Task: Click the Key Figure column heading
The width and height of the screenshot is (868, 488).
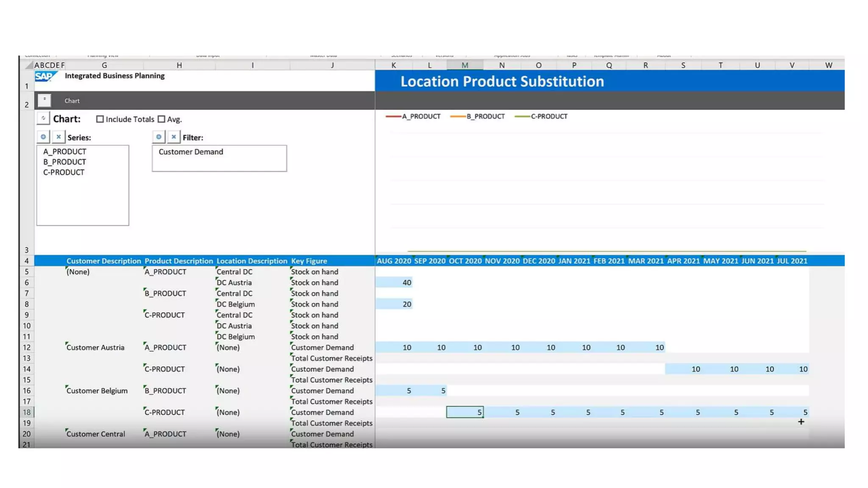Action: point(309,261)
